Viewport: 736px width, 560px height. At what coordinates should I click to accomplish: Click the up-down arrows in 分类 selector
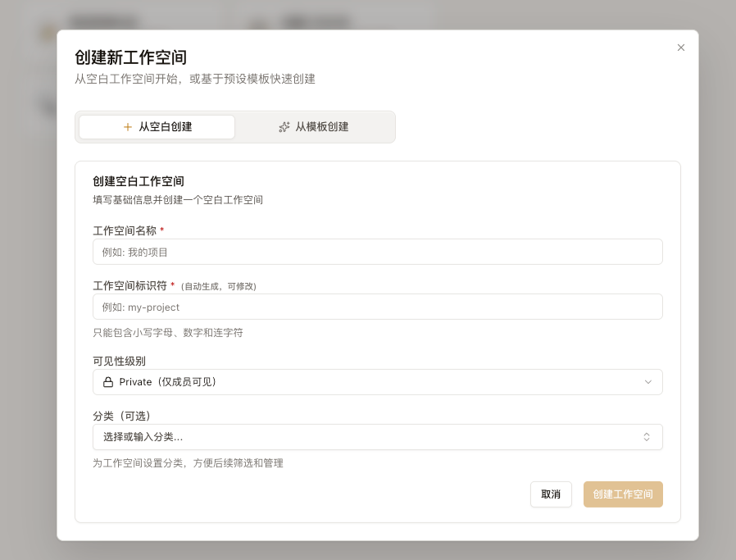(647, 437)
